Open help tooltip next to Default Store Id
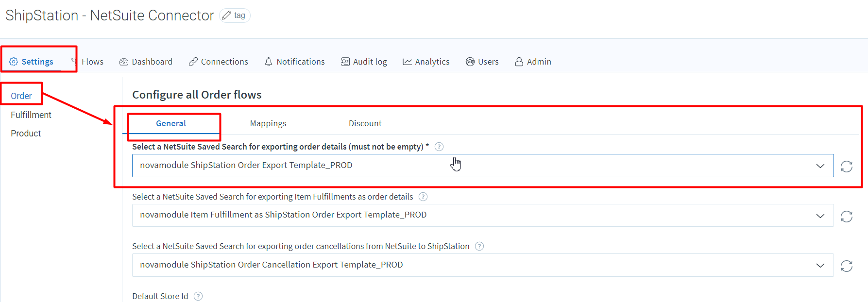The width and height of the screenshot is (868, 302). tap(198, 296)
